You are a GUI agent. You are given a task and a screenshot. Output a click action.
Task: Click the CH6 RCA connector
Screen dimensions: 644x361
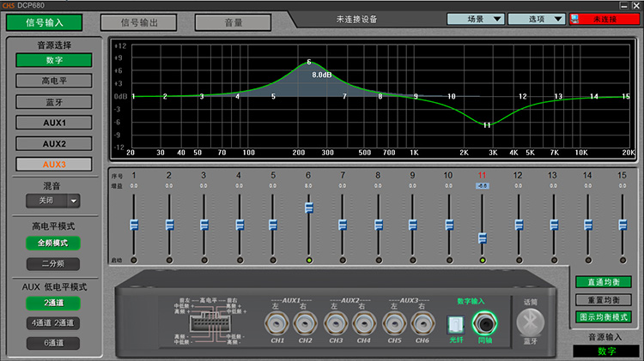click(422, 322)
